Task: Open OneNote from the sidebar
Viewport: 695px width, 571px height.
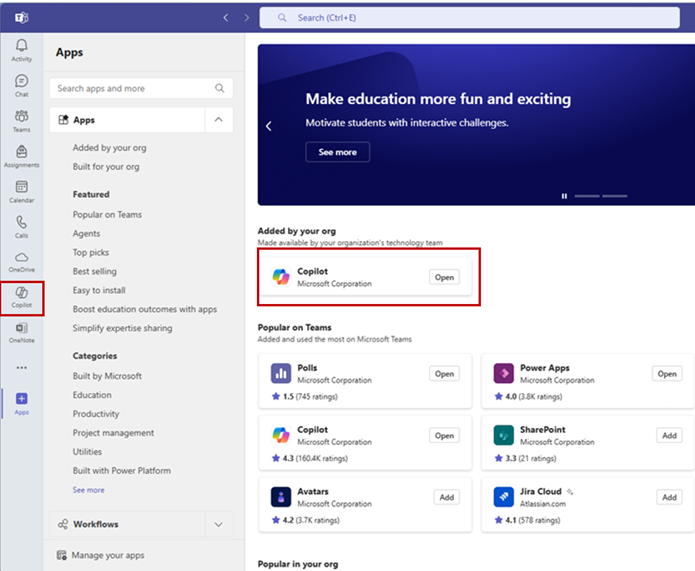Action: pyautogui.click(x=21, y=332)
